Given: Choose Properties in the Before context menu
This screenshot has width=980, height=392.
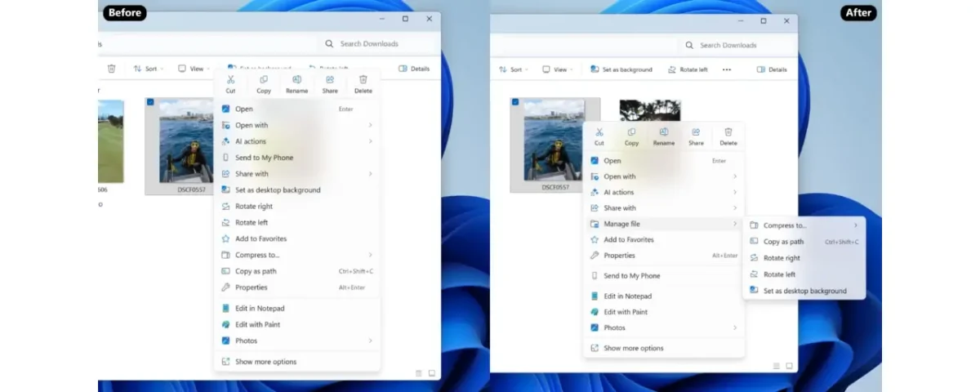Looking at the screenshot, I should pyautogui.click(x=297, y=287).
